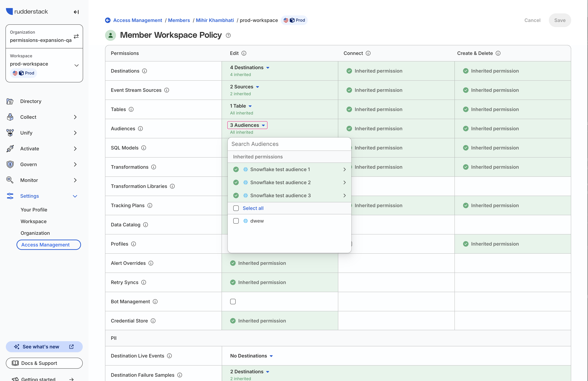This screenshot has width=588, height=381.
Task: Open the workspace selector dropdown
Action: (x=76, y=65)
